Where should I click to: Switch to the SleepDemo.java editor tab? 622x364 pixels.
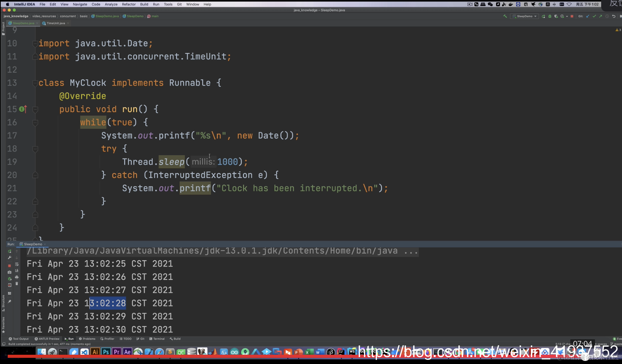tap(23, 23)
